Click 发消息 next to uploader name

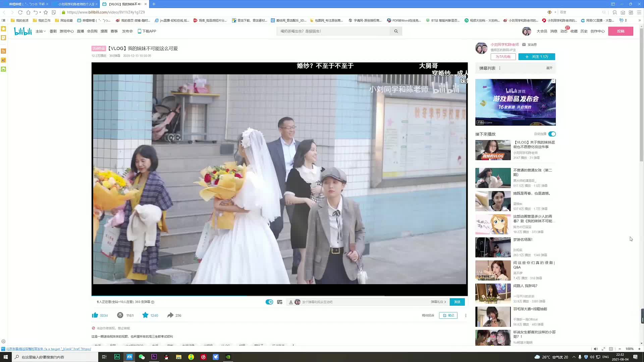529,45
